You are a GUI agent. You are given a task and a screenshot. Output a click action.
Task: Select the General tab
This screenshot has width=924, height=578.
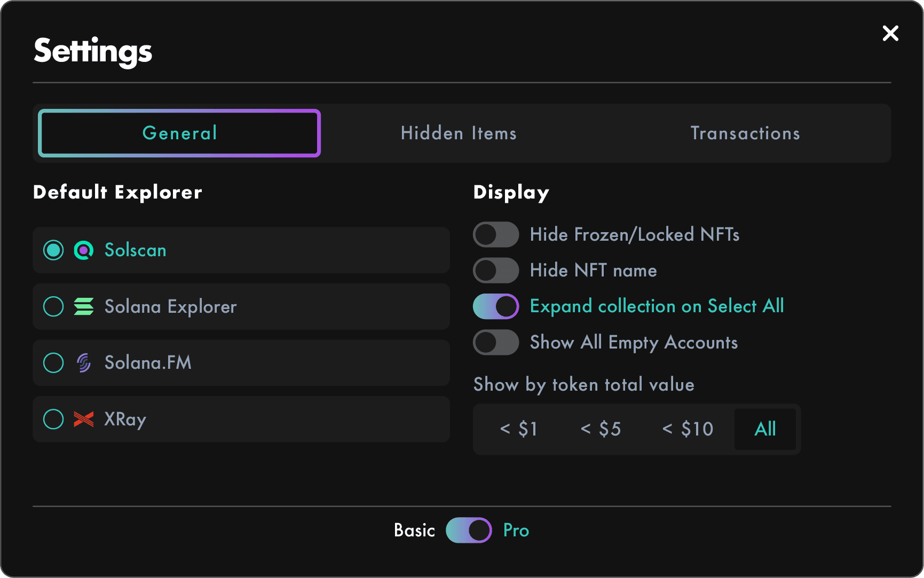click(x=179, y=133)
